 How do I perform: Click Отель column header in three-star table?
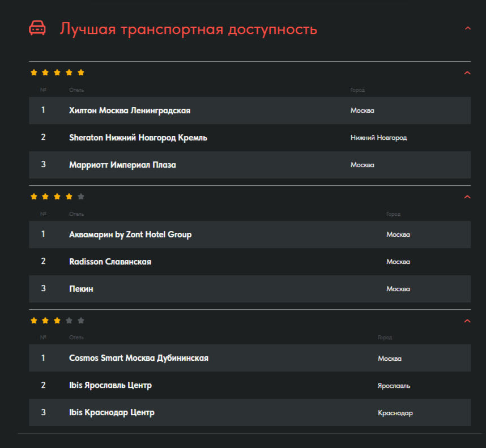(76, 338)
